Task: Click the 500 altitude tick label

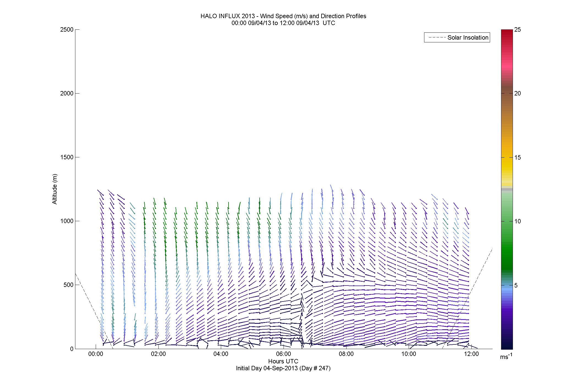Action: point(68,285)
